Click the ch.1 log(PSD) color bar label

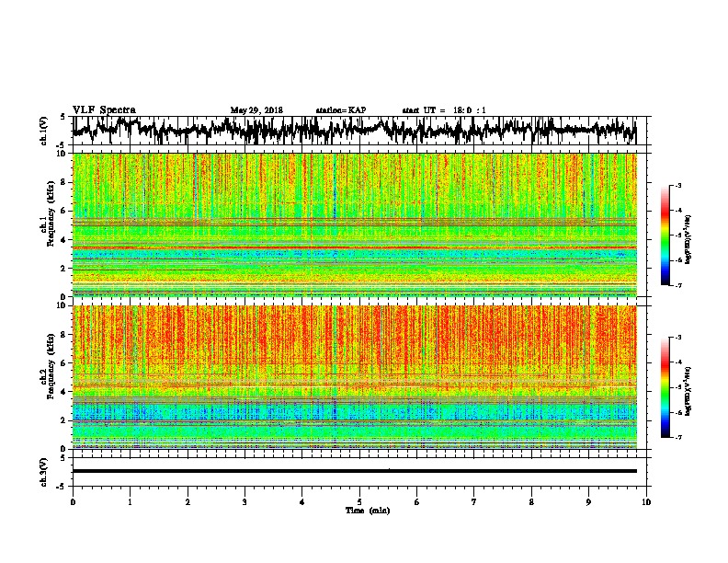[688, 240]
